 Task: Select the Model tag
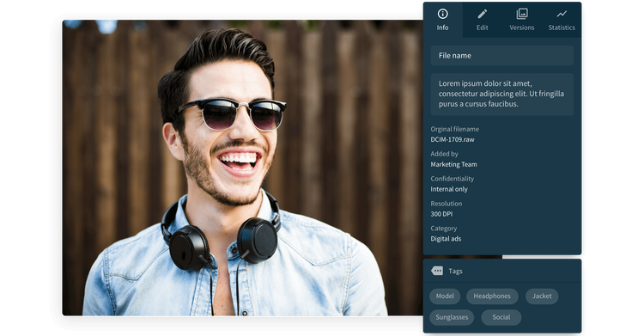[x=445, y=296]
